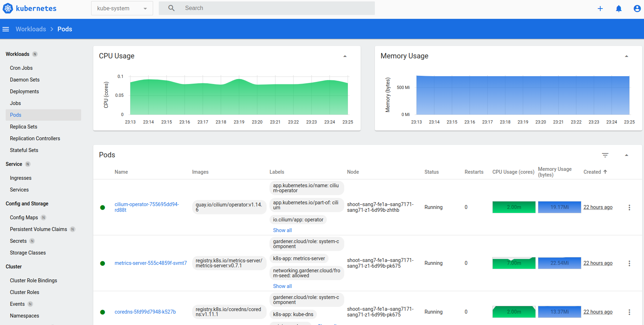Click the 2.00m CPU bar for cilium-operator
644x325 pixels.
click(514, 207)
